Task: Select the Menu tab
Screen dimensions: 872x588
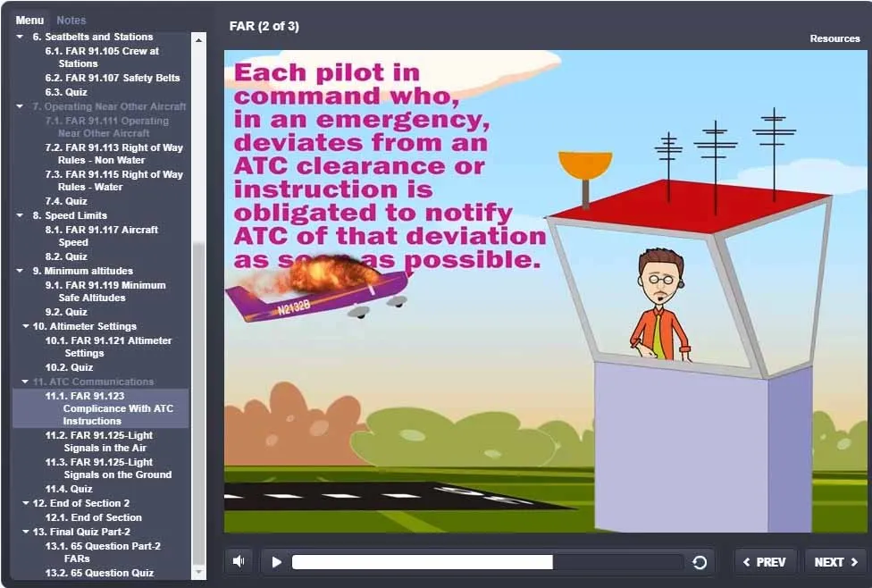Action: click(x=29, y=20)
